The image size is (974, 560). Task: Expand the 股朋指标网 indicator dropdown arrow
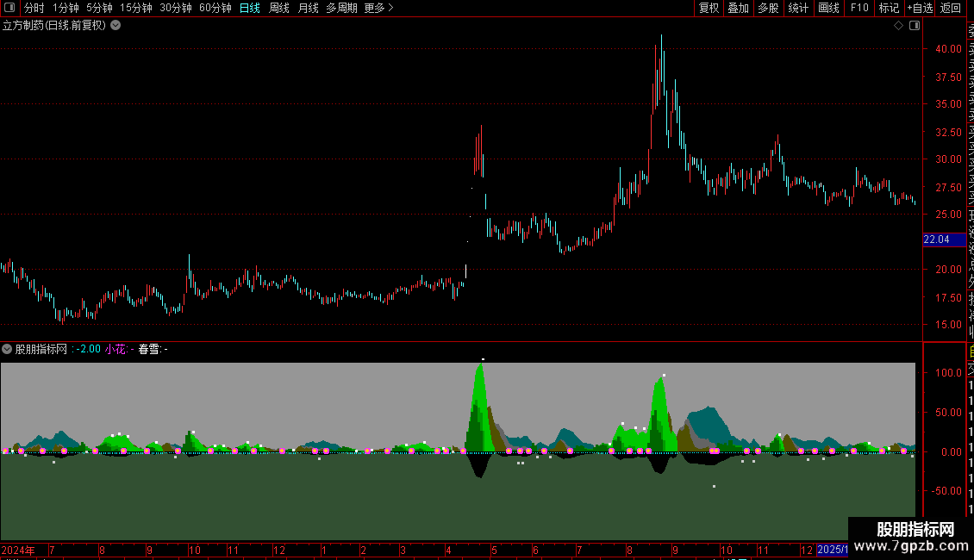click(7, 349)
